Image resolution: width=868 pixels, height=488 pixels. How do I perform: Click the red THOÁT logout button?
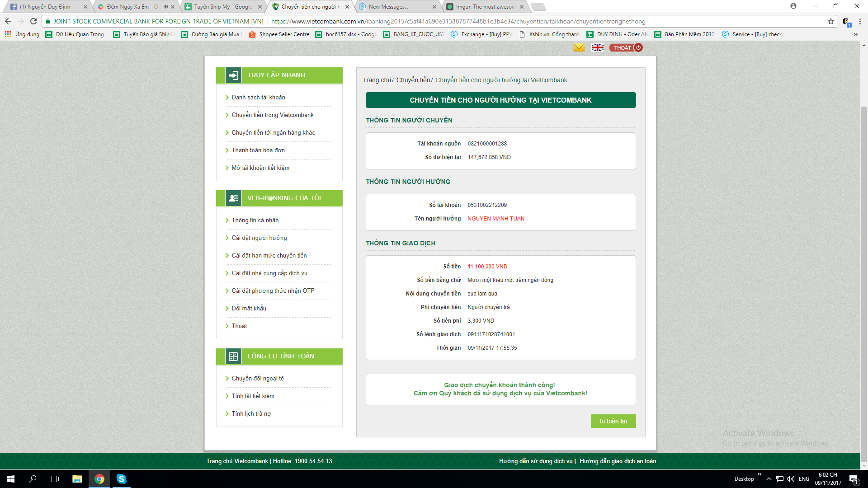click(x=626, y=47)
